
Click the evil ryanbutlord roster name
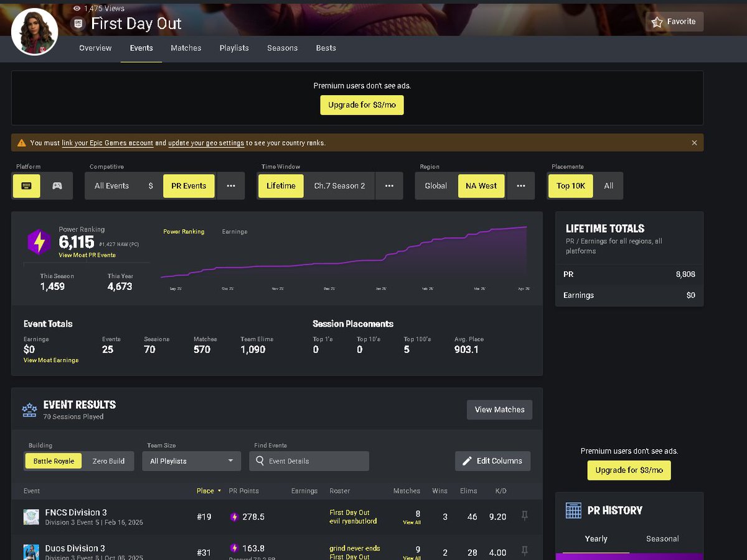point(353,521)
